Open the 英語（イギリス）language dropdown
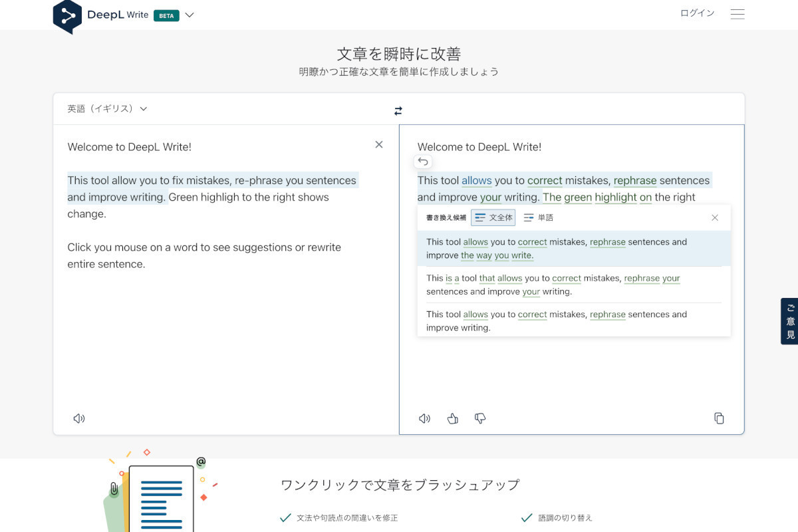The width and height of the screenshot is (798, 532). 107,108
